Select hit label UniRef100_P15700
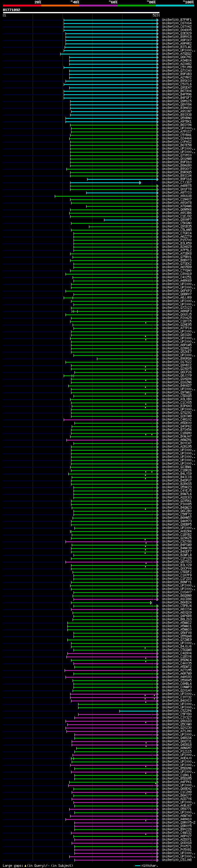The image size is (197, 868). (176, 240)
